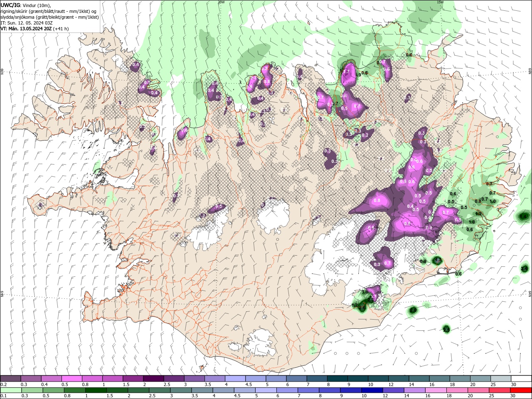
Task: Click the 'UWC/IG' title text
Action: [x=10, y=5]
